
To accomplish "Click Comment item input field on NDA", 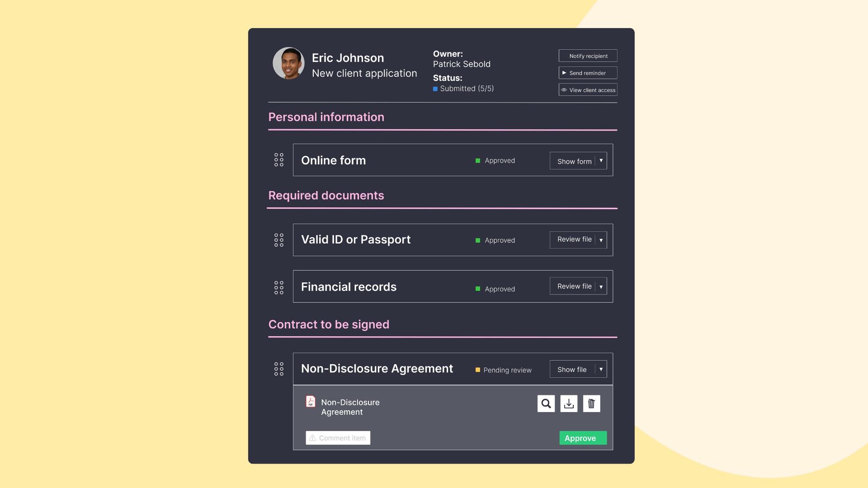I will click(x=338, y=438).
